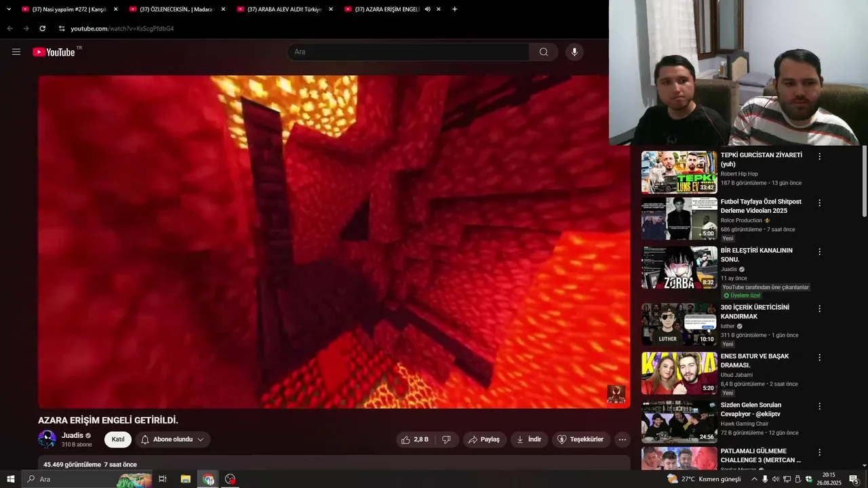Open options menu for Sizden Gelen Soruları video
Image resolution: width=868 pixels, height=488 pixels.
819,406
